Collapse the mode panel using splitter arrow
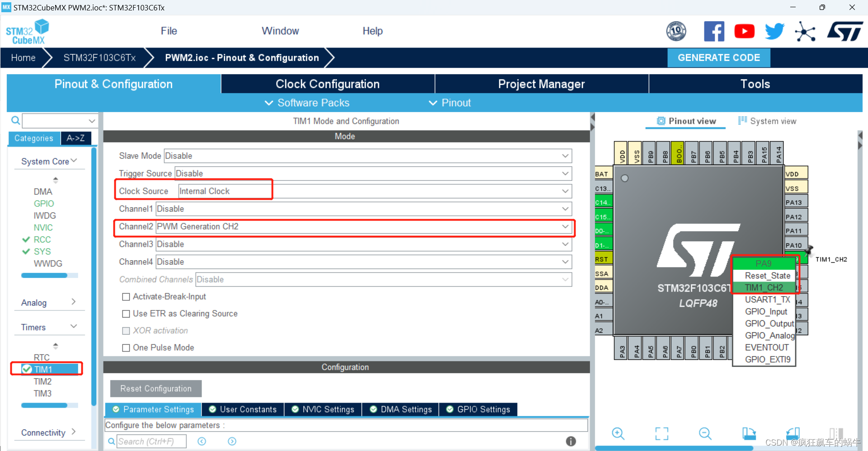Screen dimensions: 868x451 tap(592, 117)
